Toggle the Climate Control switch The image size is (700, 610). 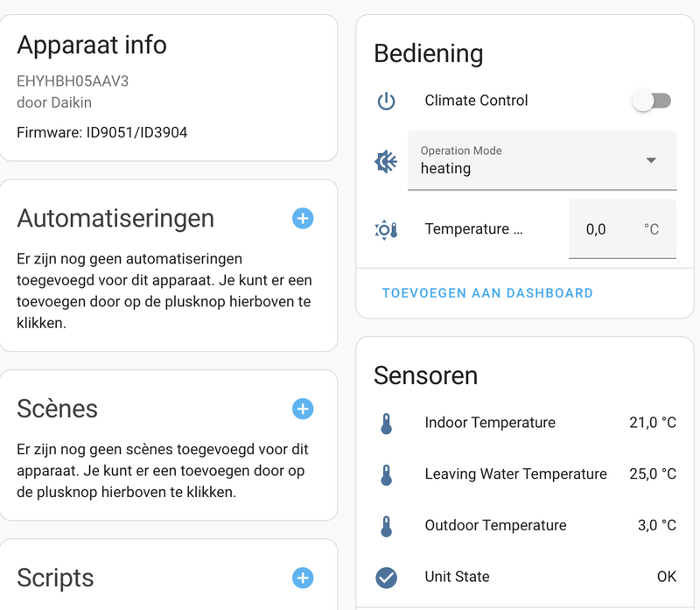tap(652, 102)
